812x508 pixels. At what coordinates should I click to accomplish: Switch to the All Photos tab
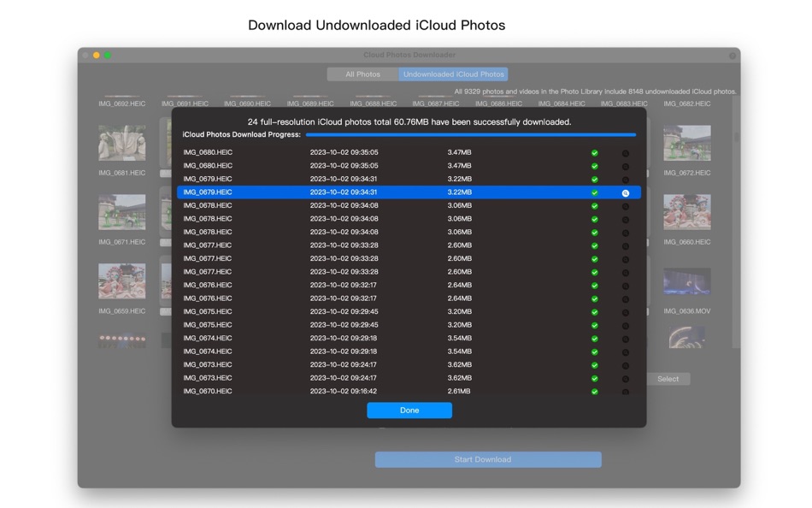point(363,74)
